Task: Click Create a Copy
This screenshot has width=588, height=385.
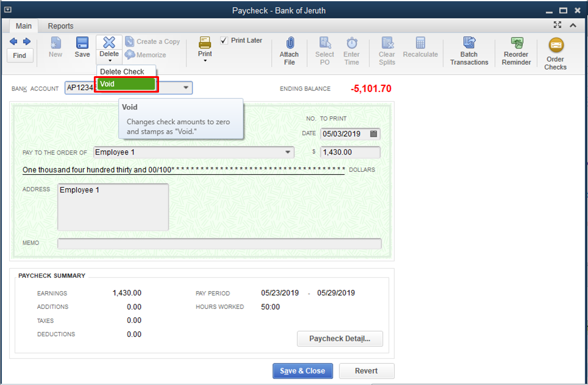Action: point(152,41)
